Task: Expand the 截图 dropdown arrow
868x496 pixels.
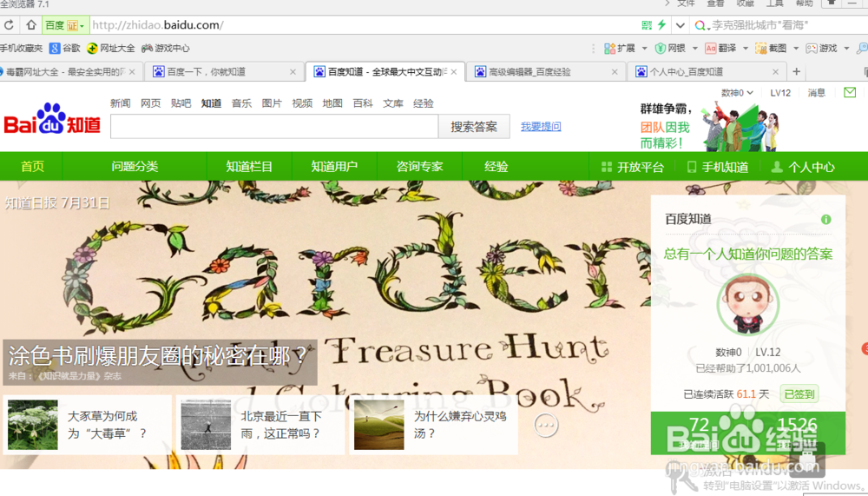Action: [x=796, y=49]
